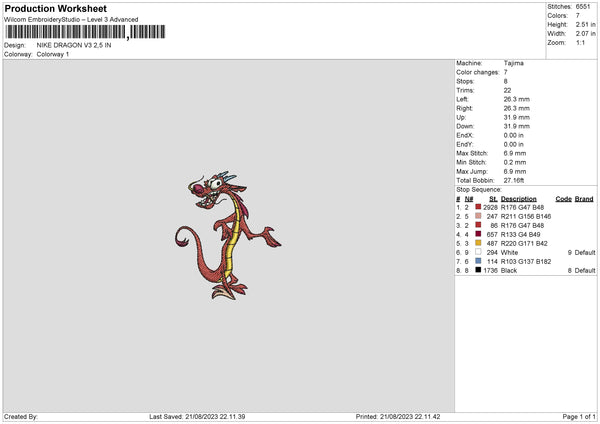Click the Width value 2.07 in

[x=586, y=34]
